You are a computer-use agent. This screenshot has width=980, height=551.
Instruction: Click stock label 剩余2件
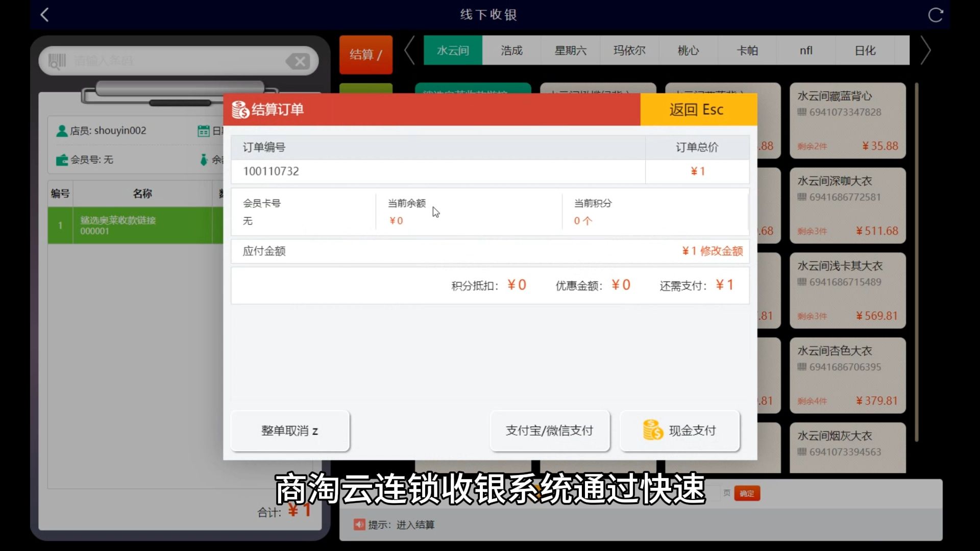click(x=812, y=146)
